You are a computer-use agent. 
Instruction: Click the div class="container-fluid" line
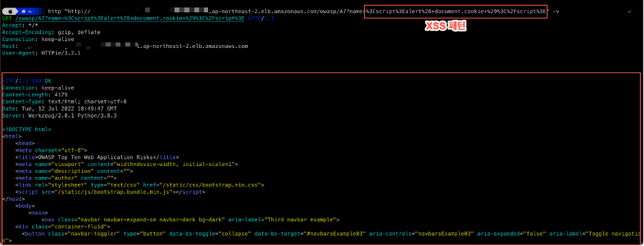(x=62, y=227)
